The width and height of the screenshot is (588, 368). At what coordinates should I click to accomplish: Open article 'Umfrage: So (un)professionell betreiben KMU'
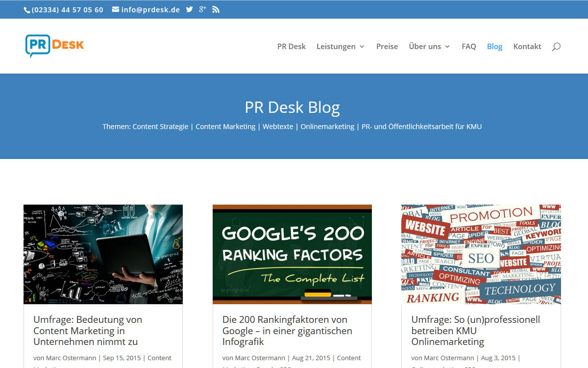point(476,331)
